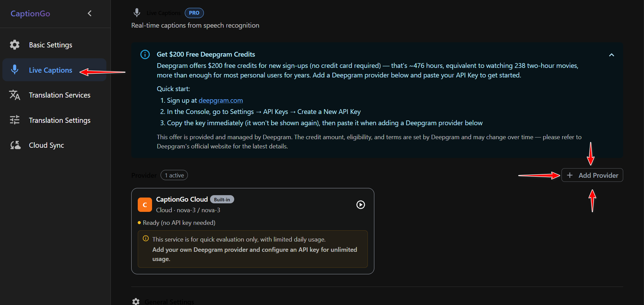This screenshot has width=644, height=305.
Task: Select the Live Captions sidebar item
Action: [x=55, y=70]
